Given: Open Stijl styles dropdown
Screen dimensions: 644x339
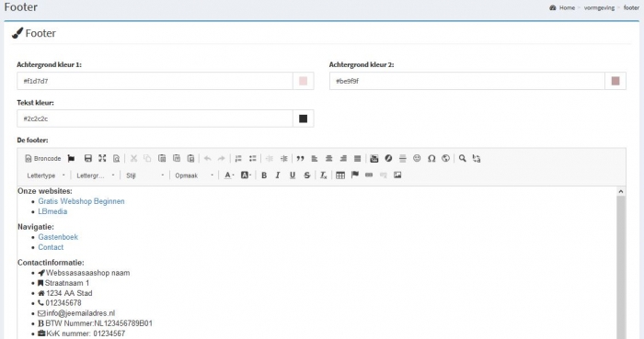Looking at the screenshot, I should point(144,175).
